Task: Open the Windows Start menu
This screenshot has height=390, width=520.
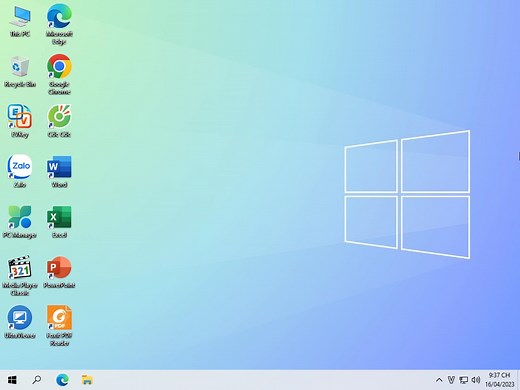Action: click(x=12, y=380)
